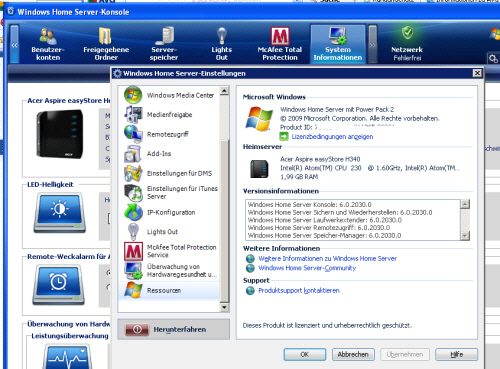Click Einstellungen für iTunes Server icon
500x369 pixels.
pos(133,193)
